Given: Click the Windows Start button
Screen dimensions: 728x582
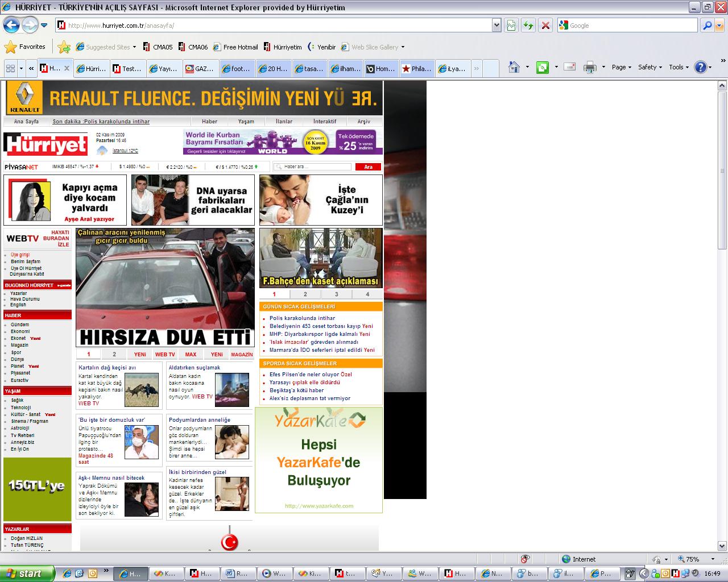Looking at the screenshot, I should [27, 573].
